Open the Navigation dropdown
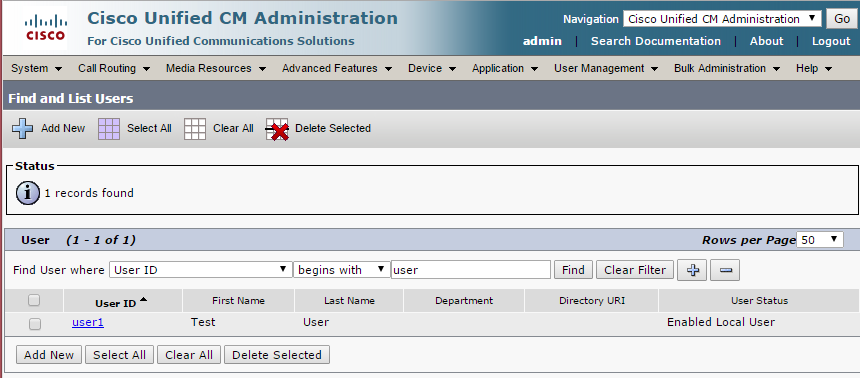Screen dimensions: 860x378 (722, 19)
